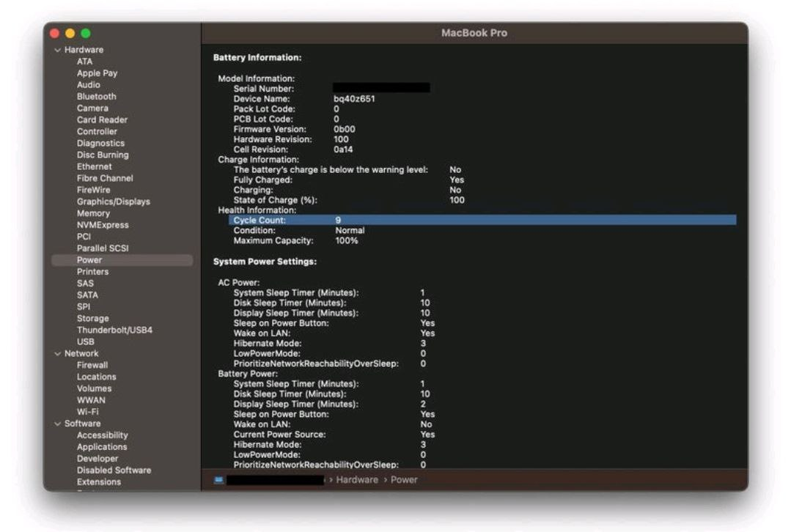
Task: Click the Device Name value bq40z651
Action: point(354,99)
